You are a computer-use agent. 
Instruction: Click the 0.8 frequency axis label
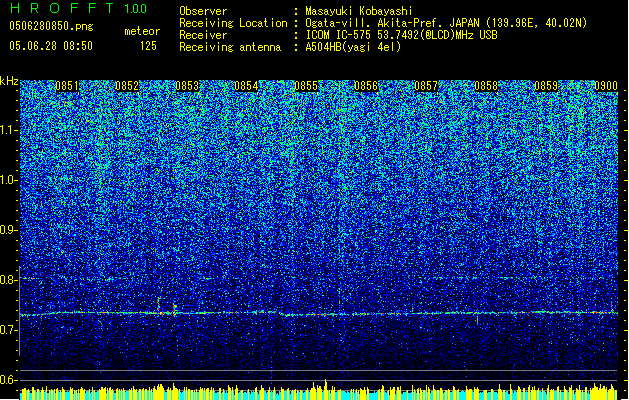9,280
